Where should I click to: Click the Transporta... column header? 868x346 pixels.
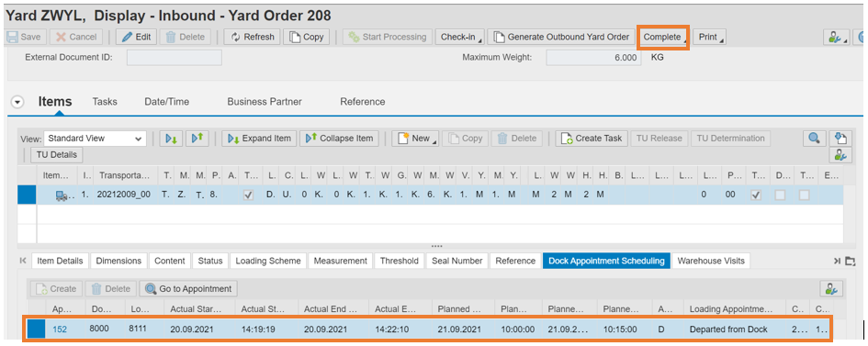(125, 175)
